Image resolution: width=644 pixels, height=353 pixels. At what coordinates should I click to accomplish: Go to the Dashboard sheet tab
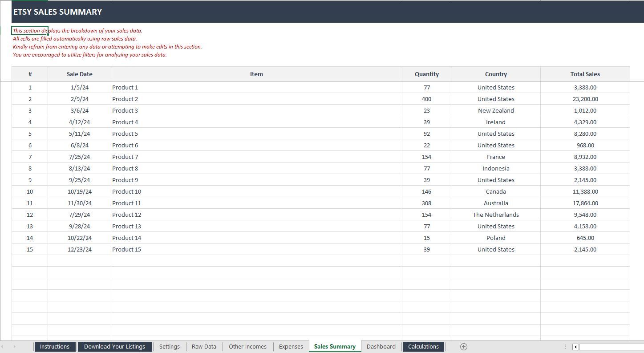[381, 347]
